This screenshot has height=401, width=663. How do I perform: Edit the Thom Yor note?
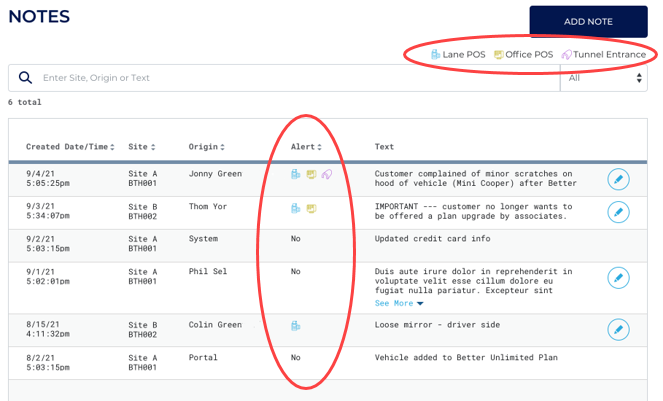tap(618, 212)
